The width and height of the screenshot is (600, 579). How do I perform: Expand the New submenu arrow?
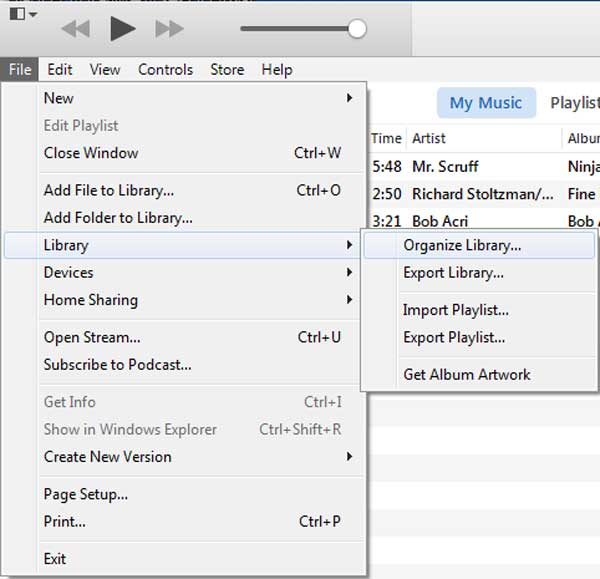pyautogui.click(x=349, y=98)
